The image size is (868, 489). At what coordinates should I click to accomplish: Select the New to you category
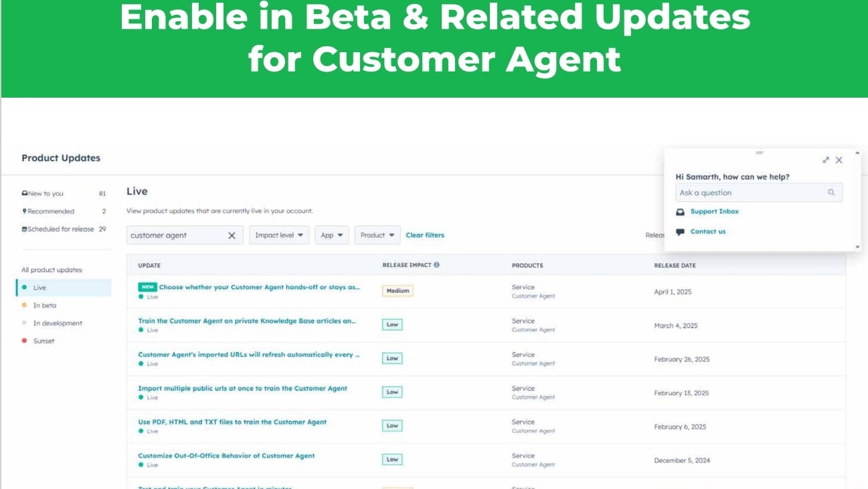click(x=64, y=193)
